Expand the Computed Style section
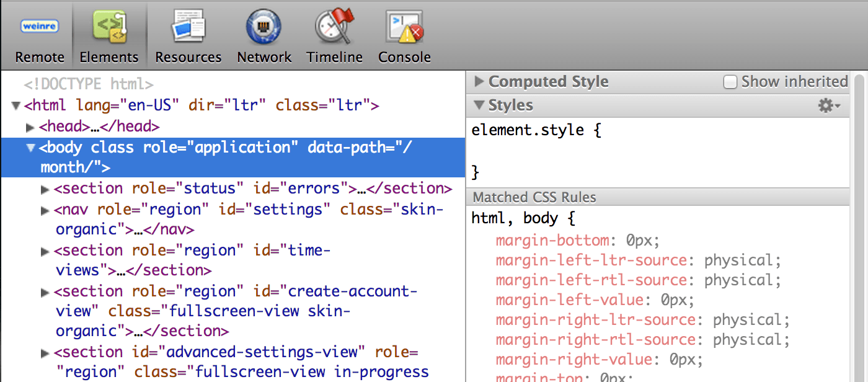This screenshot has width=868, height=382. (x=478, y=81)
